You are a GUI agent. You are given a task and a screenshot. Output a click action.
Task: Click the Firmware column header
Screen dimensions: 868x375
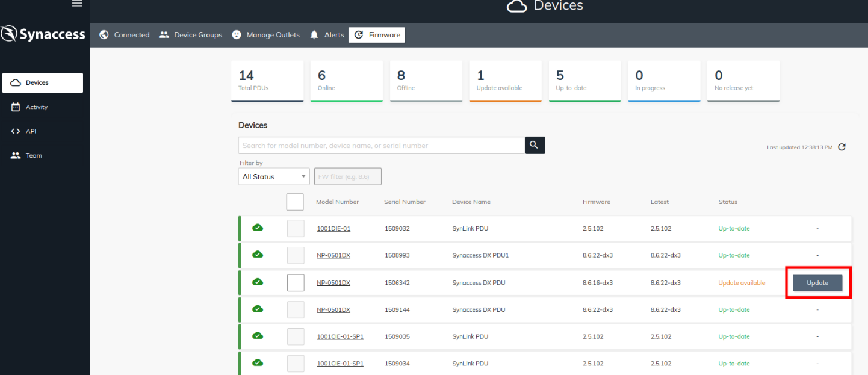597,202
